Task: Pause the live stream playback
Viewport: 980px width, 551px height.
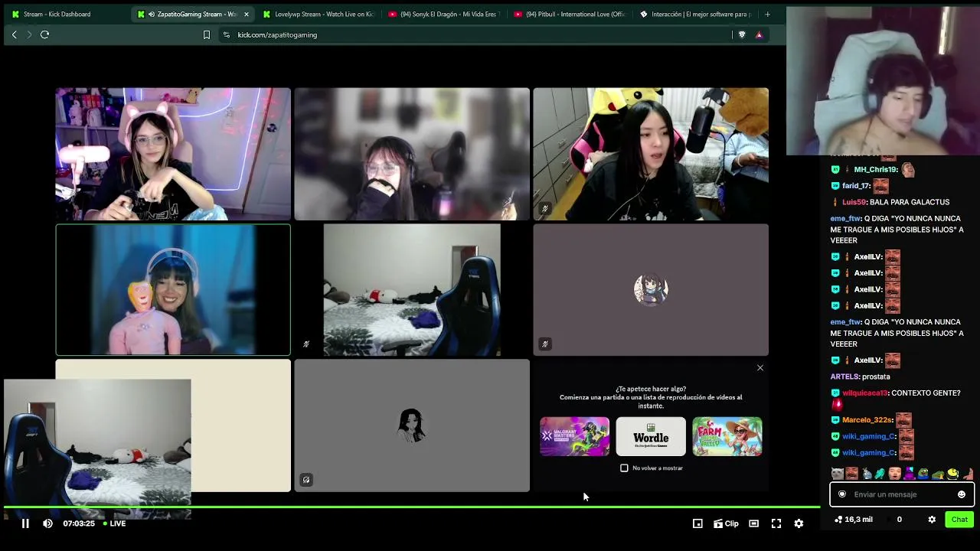Action: tap(25, 523)
